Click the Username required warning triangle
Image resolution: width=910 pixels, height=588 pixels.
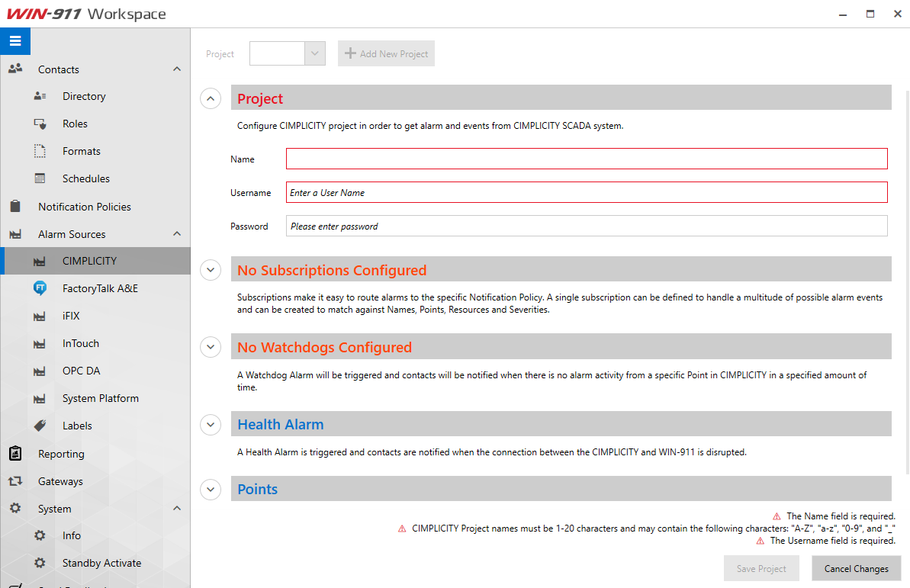760,541
